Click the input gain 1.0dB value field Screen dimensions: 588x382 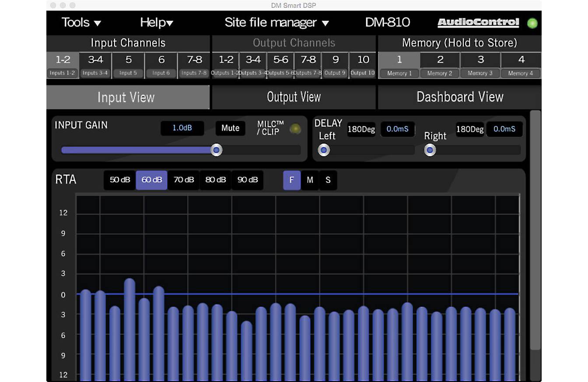pyautogui.click(x=182, y=128)
